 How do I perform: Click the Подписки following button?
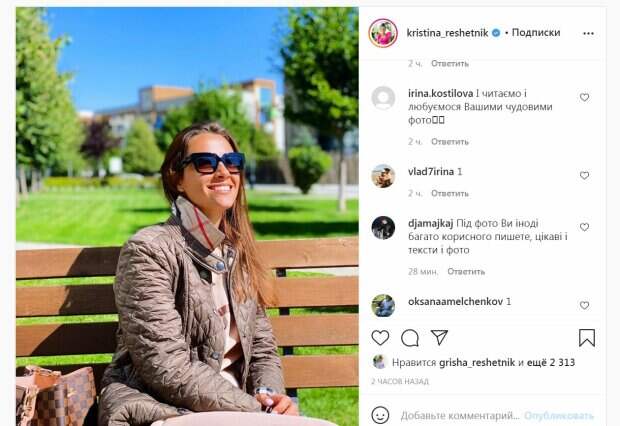pos(536,32)
